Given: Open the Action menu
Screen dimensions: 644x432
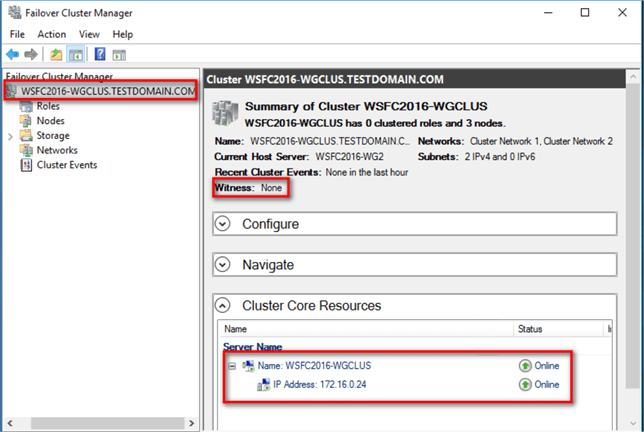Looking at the screenshot, I should tap(52, 34).
